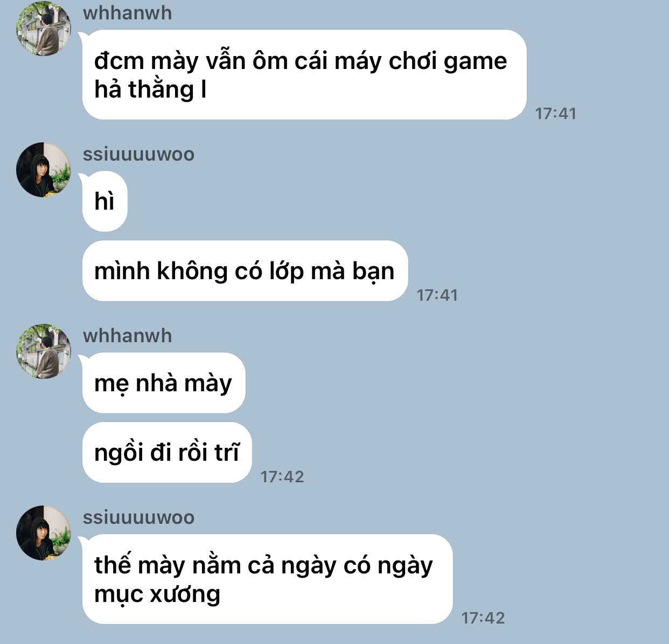Select the 'máy chơi game' message bubble
669x644 pixels.
pyautogui.click(x=304, y=75)
